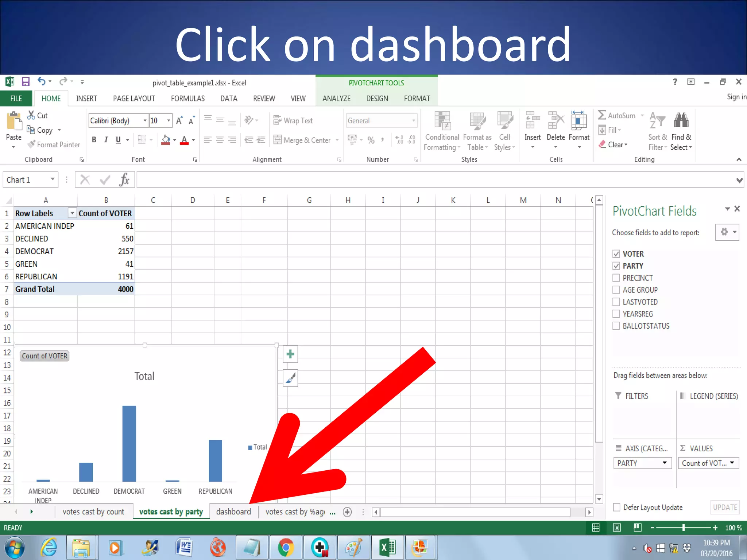Click the red Font Color A icon
Viewport: 747px width, 560px height.
pyautogui.click(x=185, y=140)
